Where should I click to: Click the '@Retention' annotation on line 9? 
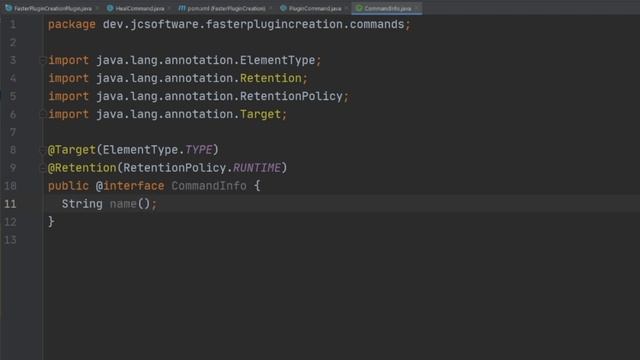point(82,168)
